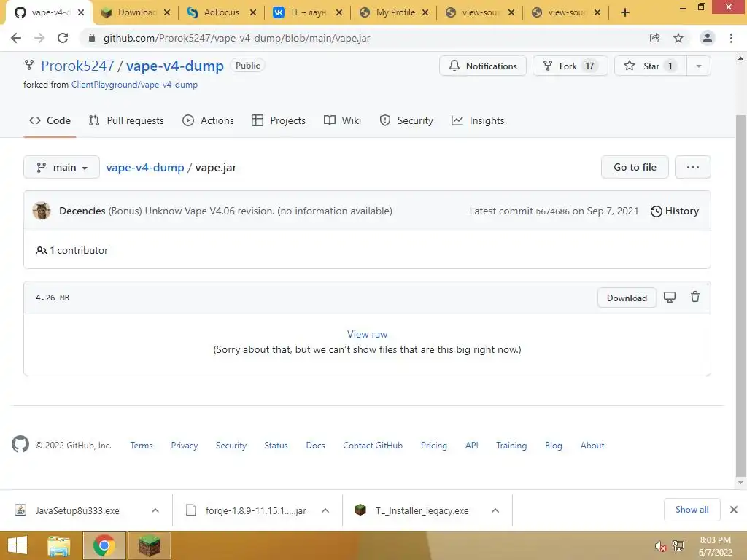Click the taskbar clock showing 8:03 PM

click(715, 545)
